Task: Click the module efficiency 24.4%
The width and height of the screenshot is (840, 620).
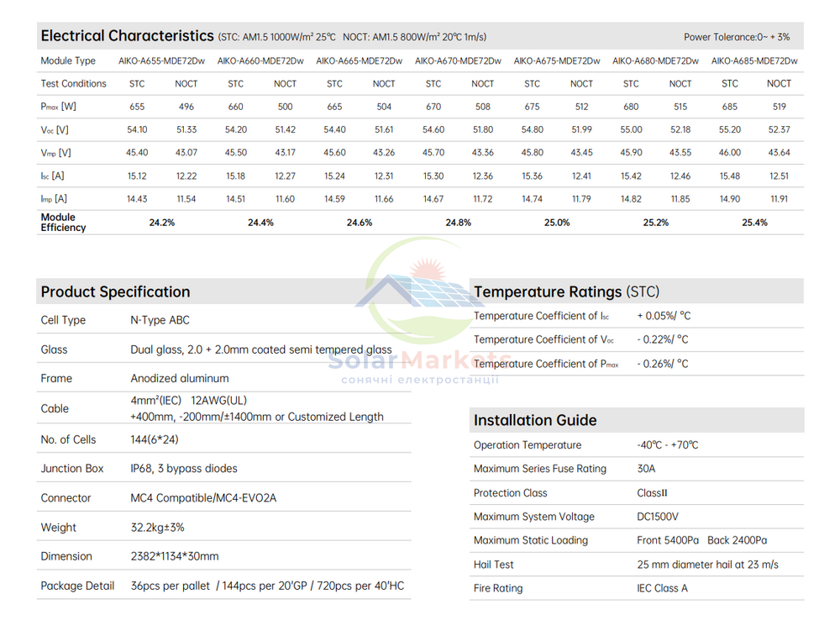Action: pos(260,223)
